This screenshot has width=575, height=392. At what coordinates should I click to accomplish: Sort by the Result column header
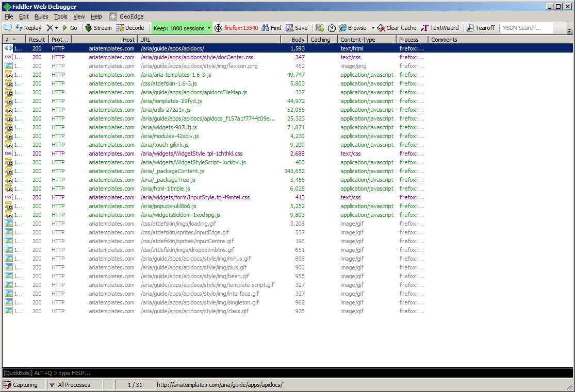tap(37, 40)
